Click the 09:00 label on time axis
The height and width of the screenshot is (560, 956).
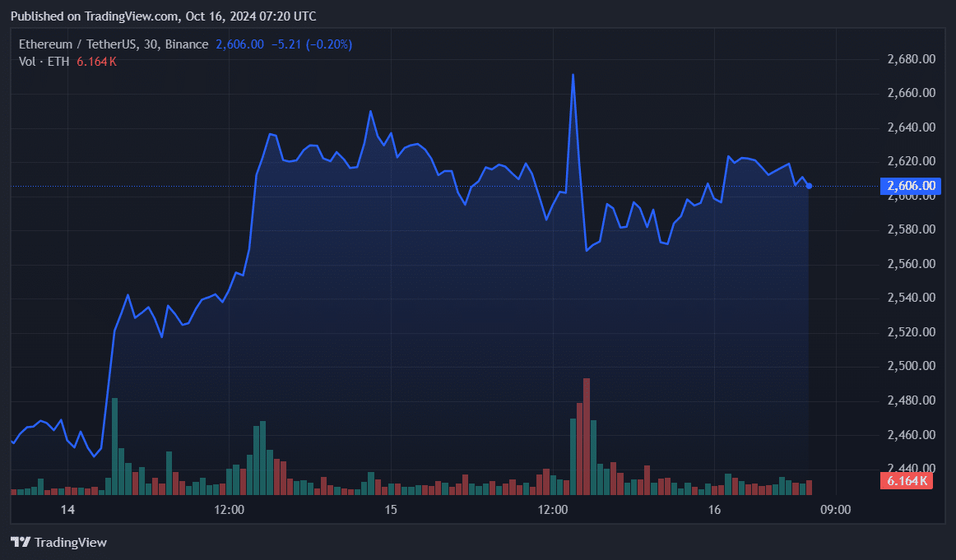(836, 510)
